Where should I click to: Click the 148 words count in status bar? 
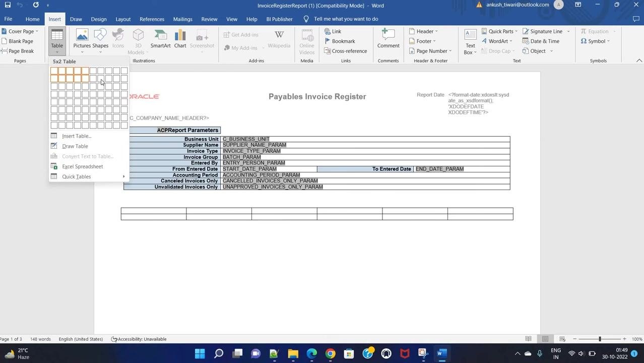40,339
